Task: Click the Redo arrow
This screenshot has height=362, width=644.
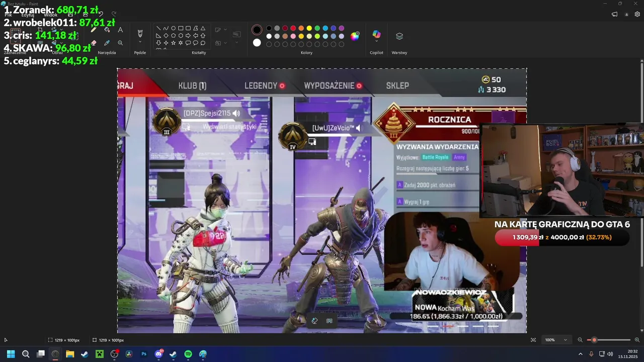Action: click(x=114, y=14)
